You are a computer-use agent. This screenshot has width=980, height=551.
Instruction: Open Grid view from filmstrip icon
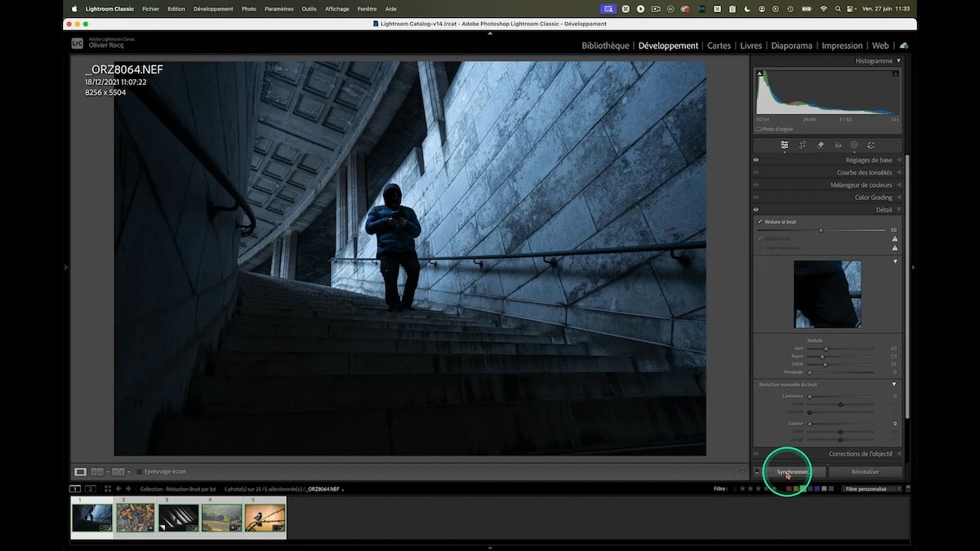(107, 489)
